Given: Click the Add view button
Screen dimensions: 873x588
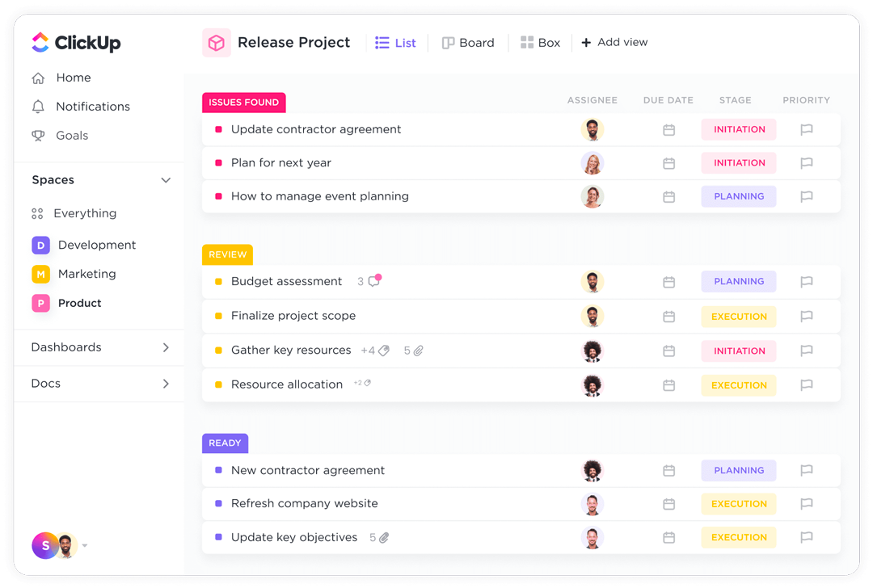Looking at the screenshot, I should (x=614, y=43).
